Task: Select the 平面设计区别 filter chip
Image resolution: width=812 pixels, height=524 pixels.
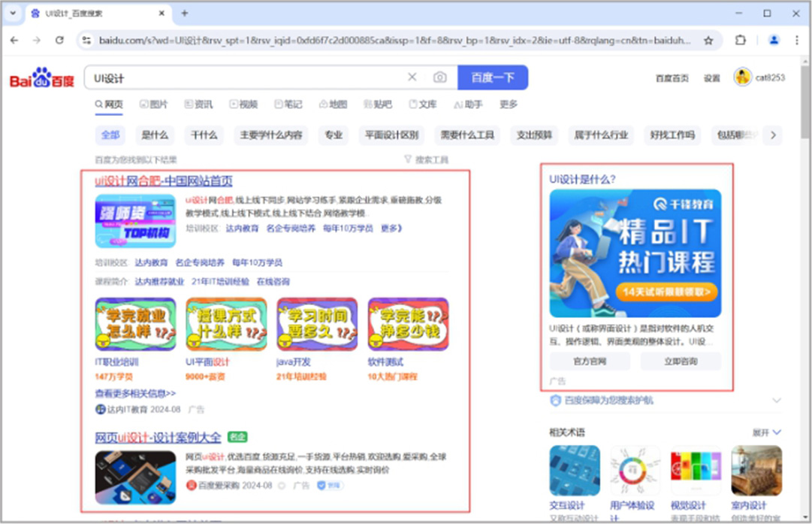Action: tap(391, 135)
